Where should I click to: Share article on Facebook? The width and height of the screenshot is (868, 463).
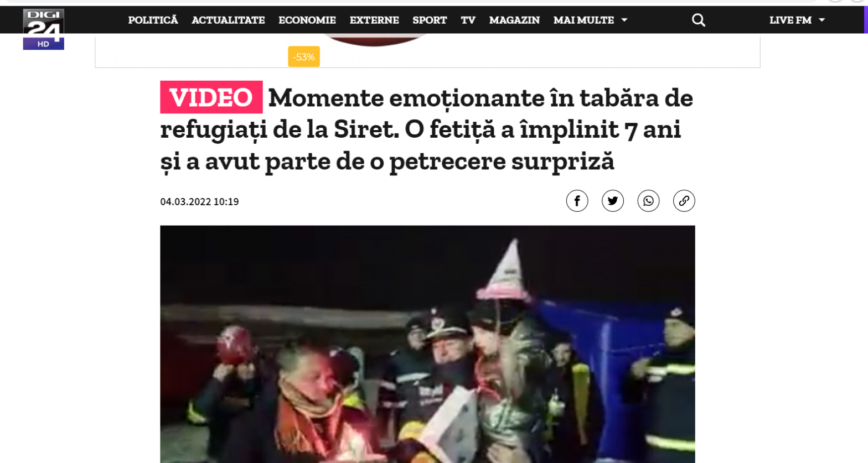click(577, 201)
